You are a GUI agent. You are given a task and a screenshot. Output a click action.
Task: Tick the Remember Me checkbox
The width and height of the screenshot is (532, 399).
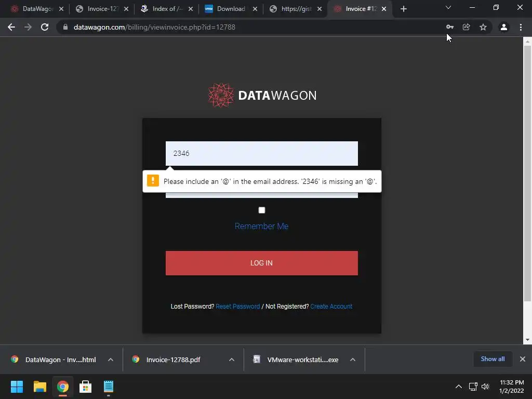coord(262,210)
